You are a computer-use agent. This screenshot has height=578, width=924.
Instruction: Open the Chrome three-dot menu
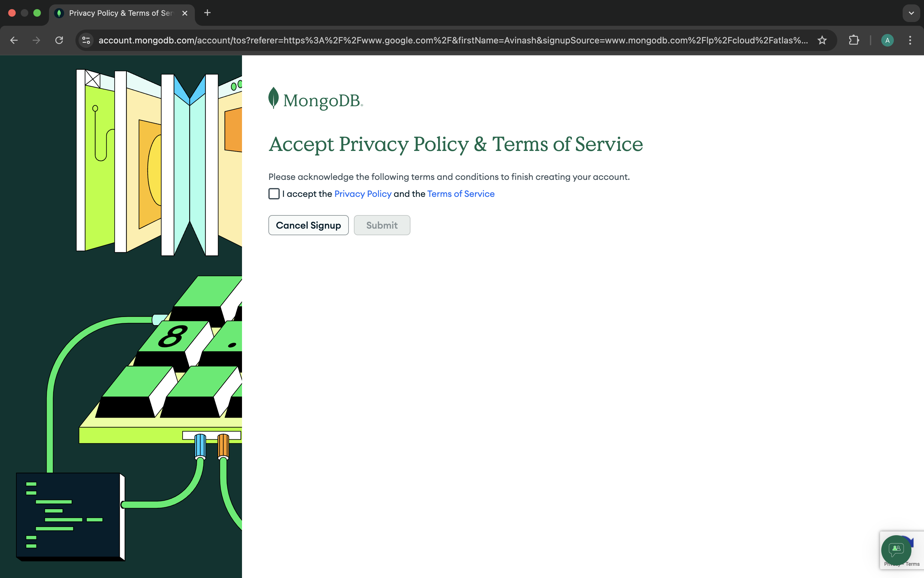coord(910,40)
